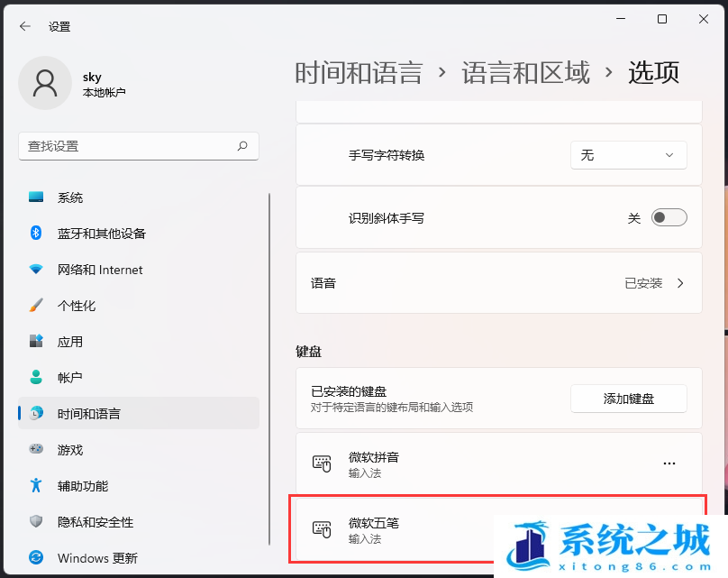Open 游戏 settings category
Screen dimensions: 728x578
click(x=139, y=449)
